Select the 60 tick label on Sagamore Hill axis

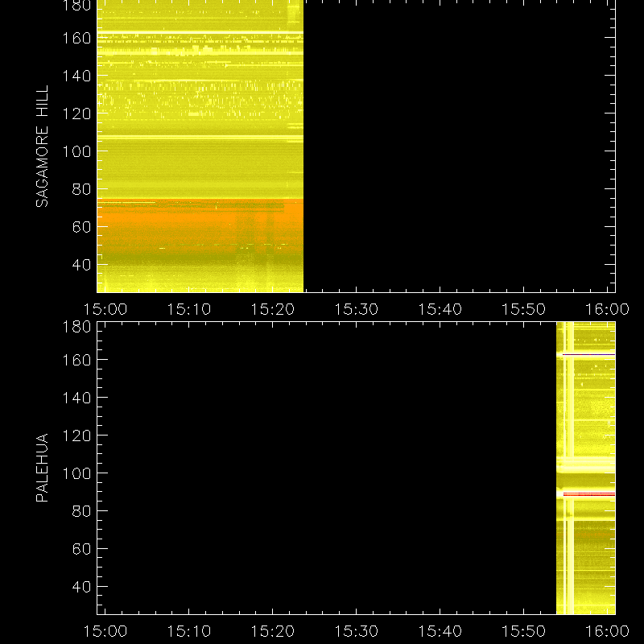(81, 227)
